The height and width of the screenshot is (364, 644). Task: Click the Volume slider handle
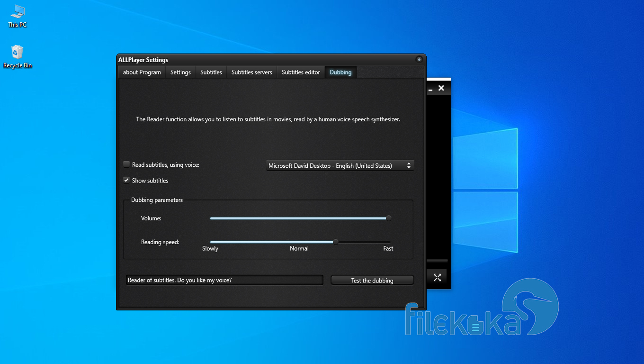coord(389,218)
